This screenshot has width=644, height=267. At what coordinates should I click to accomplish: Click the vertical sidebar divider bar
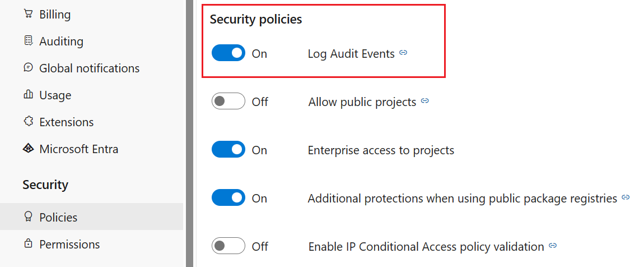click(190, 133)
